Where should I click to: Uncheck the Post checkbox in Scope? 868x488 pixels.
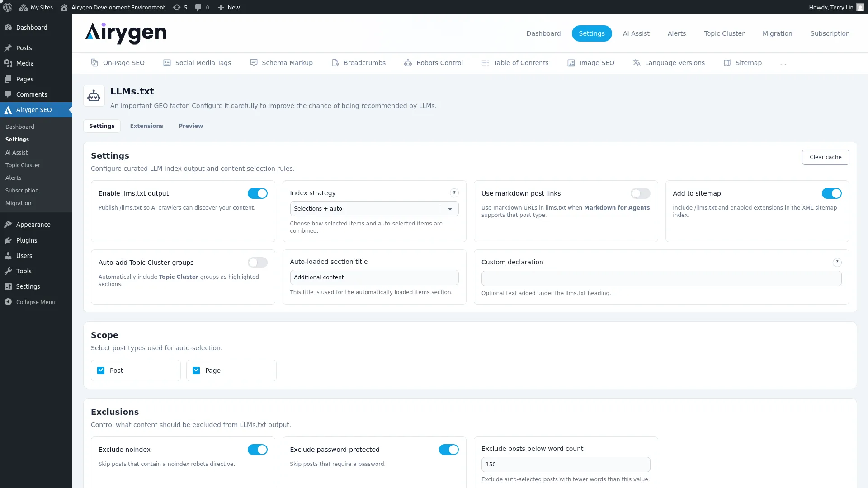tap(101, 371)
